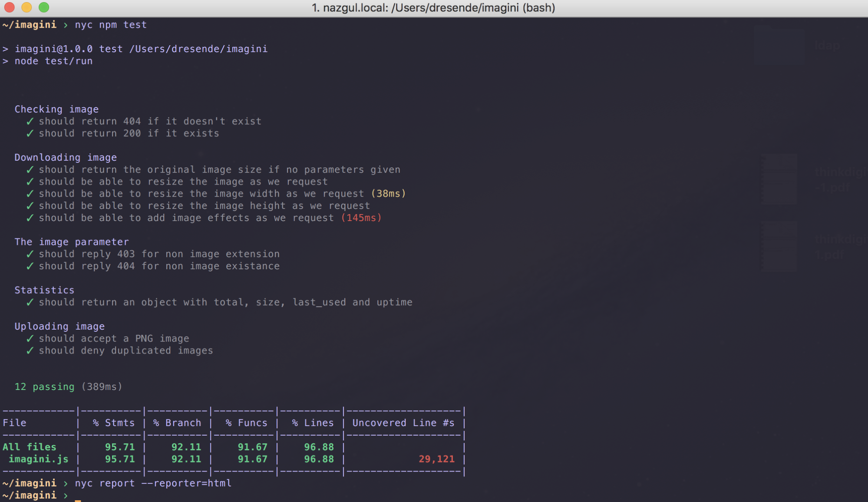Click the yellow 38ms test duration

388,194
